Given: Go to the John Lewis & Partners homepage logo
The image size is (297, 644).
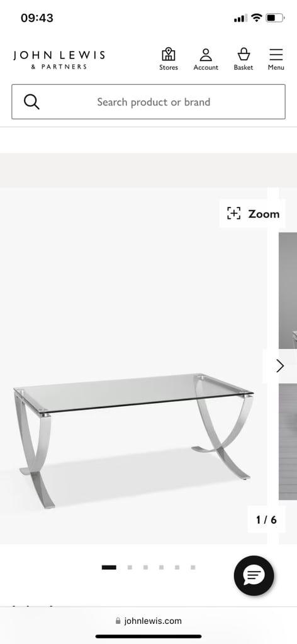Looking at the screenshot, I should 59,60.
